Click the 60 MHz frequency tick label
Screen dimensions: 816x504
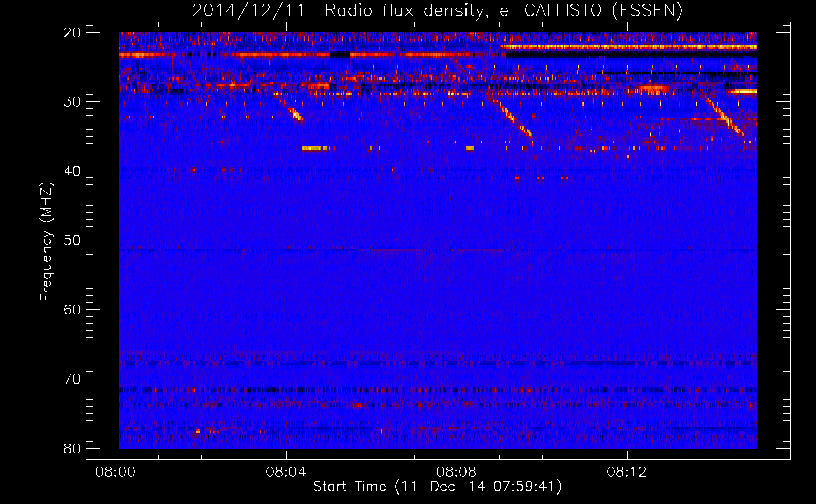click(x=72, y=309)
